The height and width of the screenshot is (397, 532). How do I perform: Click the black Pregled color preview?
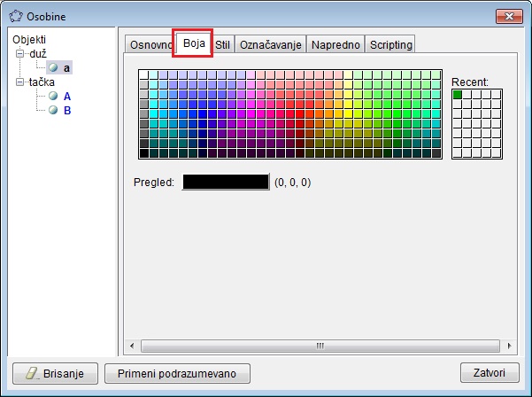(226, 182)
